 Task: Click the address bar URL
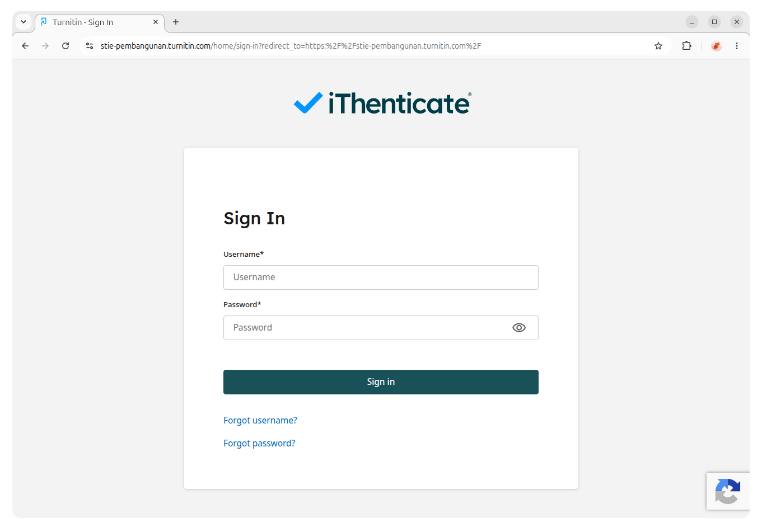pos(291,46)
